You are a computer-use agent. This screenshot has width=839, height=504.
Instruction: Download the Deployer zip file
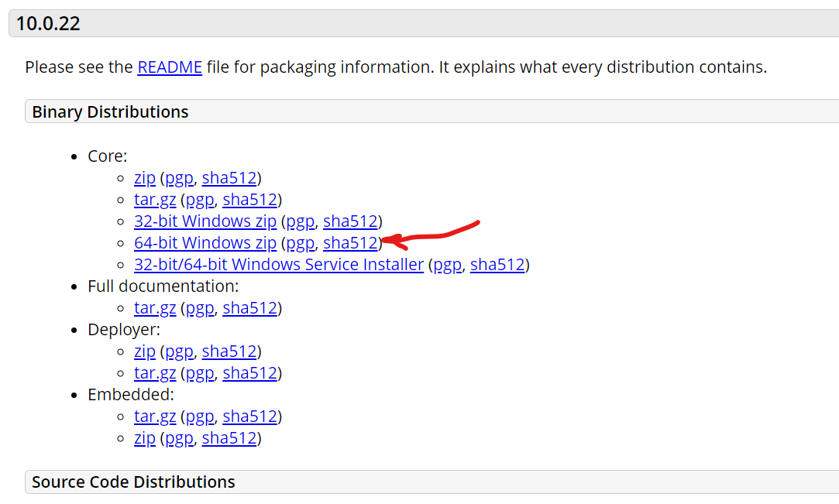pyautogui.click(x=144, y=351)
